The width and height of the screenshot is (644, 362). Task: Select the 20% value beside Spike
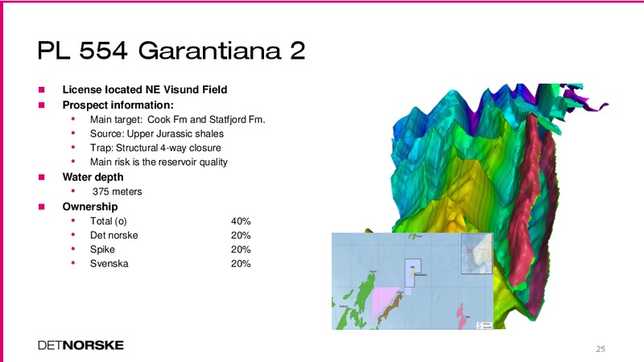[x=241, y=249]
